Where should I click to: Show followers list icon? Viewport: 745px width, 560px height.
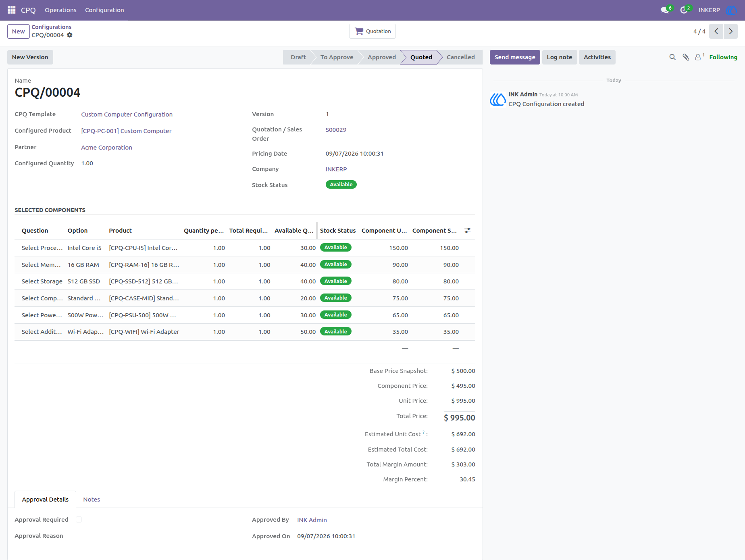(699, 57)
